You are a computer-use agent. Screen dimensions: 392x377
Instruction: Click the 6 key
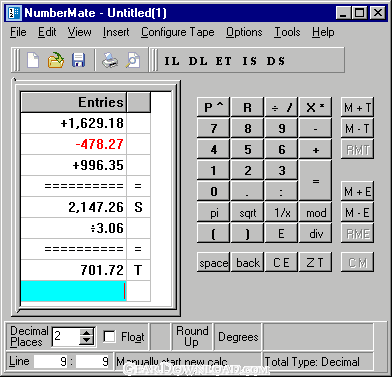pos(281,149)
